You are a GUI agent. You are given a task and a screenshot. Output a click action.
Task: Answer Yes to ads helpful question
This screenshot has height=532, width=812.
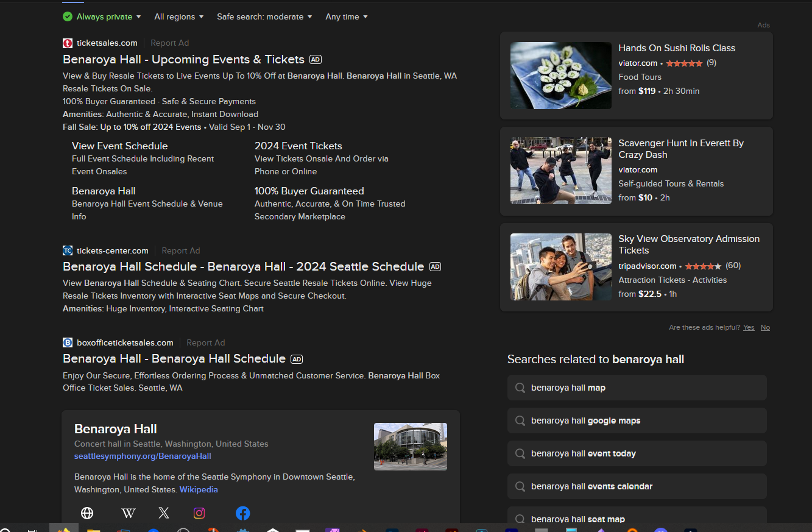pos(749,327)
